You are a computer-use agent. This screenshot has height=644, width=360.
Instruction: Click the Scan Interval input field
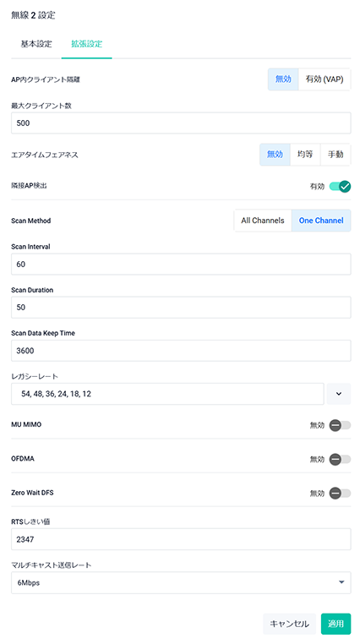click(x=181, y=264)
